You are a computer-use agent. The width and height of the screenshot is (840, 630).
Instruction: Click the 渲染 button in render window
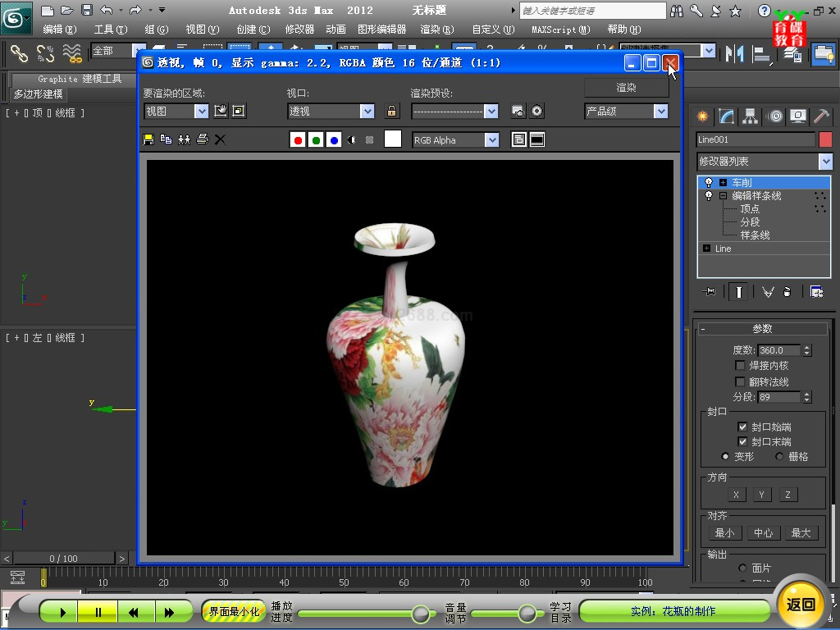click(x=626, y=87)
